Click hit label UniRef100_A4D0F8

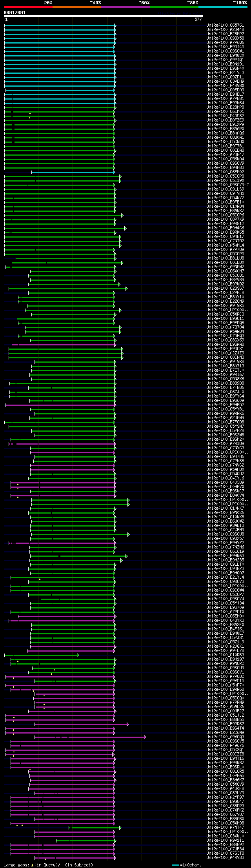225,789
